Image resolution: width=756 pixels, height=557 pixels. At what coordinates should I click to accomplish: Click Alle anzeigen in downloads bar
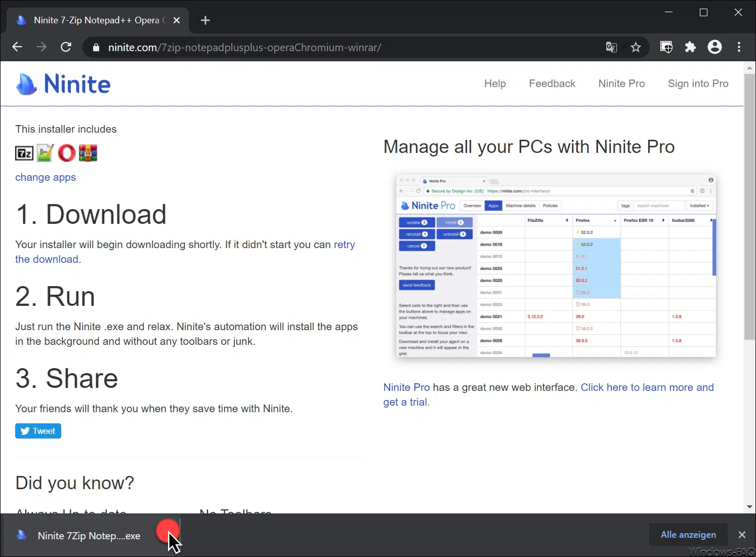pyautogui.click(x=688, y=535)
